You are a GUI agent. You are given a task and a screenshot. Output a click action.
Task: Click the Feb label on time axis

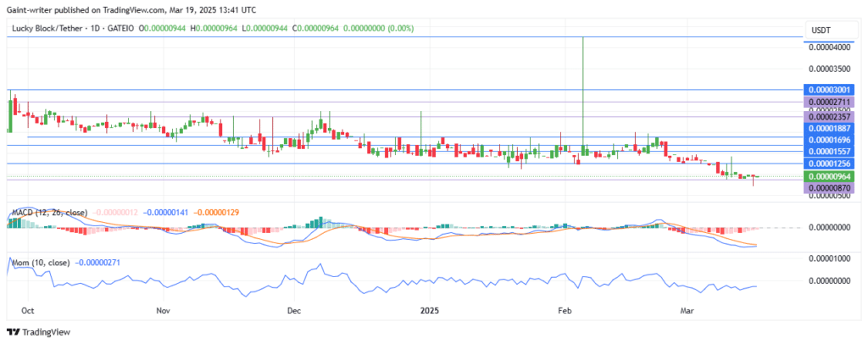pyautogui.click(x=565, y=311)
